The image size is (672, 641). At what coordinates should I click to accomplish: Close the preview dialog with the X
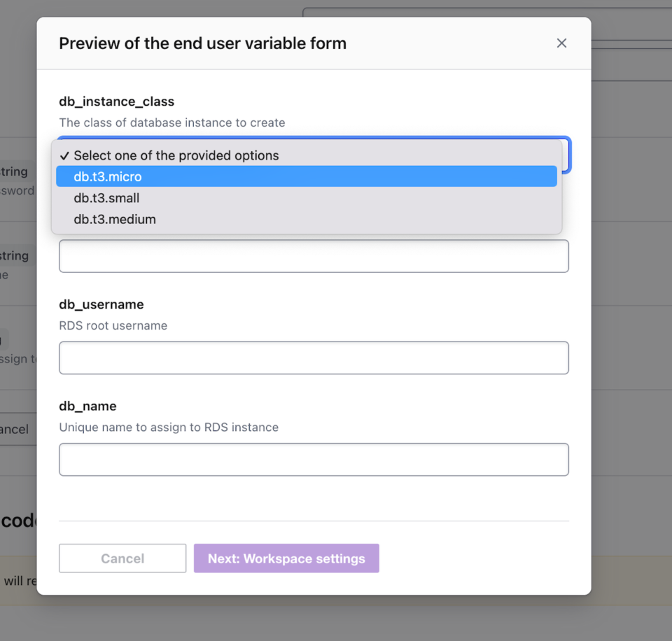point(561,43)
